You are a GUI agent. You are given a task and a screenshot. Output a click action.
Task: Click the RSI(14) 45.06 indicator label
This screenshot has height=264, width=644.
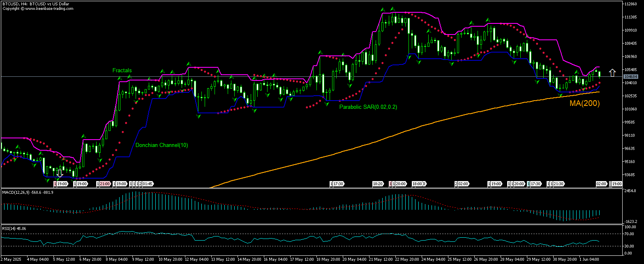click(x=14, y=229)
